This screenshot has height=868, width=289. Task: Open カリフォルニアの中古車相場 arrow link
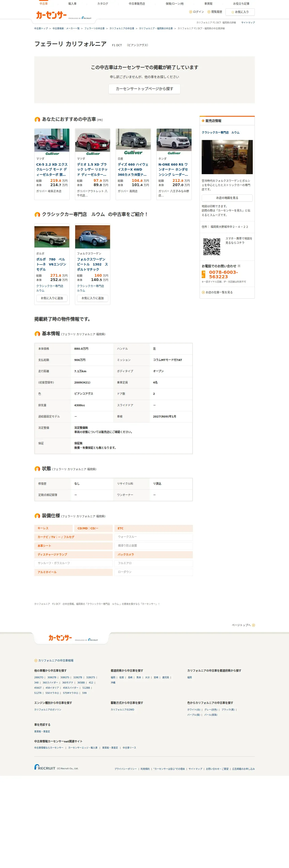(54, 660)
